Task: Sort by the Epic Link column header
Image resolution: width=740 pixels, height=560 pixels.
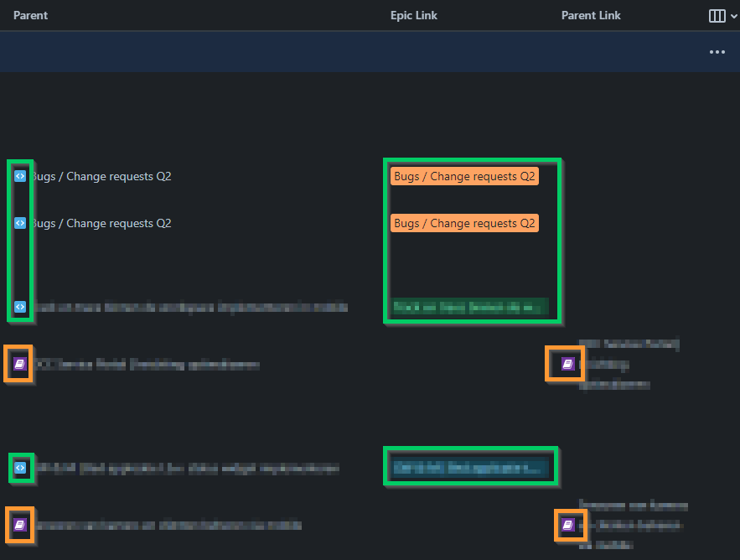Action: 414,16
